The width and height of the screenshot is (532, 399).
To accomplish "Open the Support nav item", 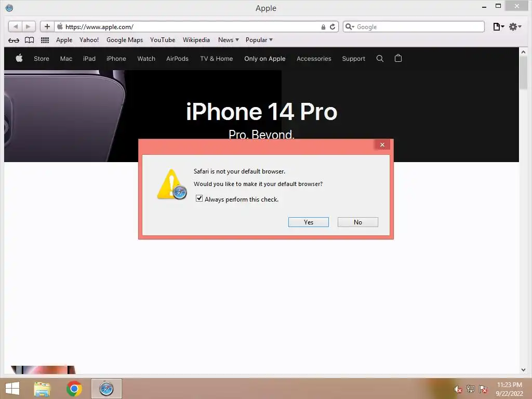I will tap(353, 59).
